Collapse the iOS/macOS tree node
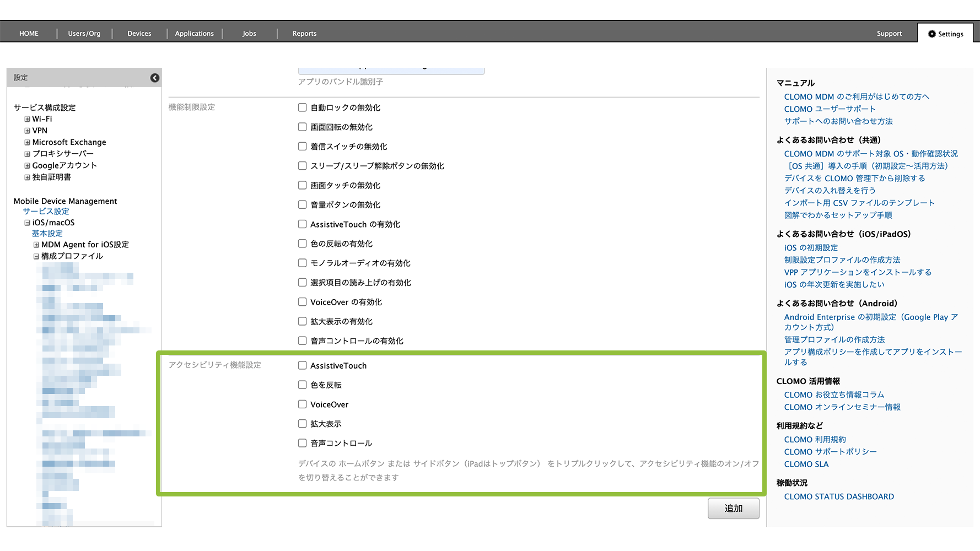980x551 pixels. [27, 223]
